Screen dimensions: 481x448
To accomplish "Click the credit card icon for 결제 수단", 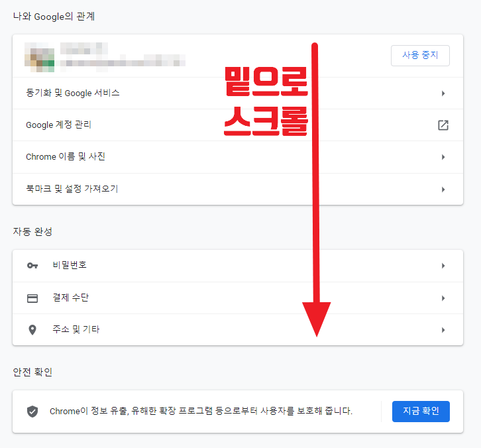I will point(32,298).
